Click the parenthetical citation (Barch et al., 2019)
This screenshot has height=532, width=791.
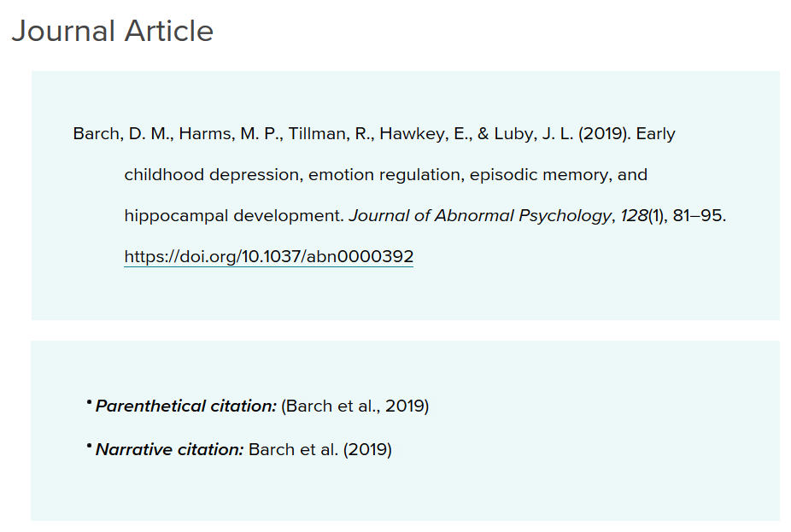tap(355, 406)
